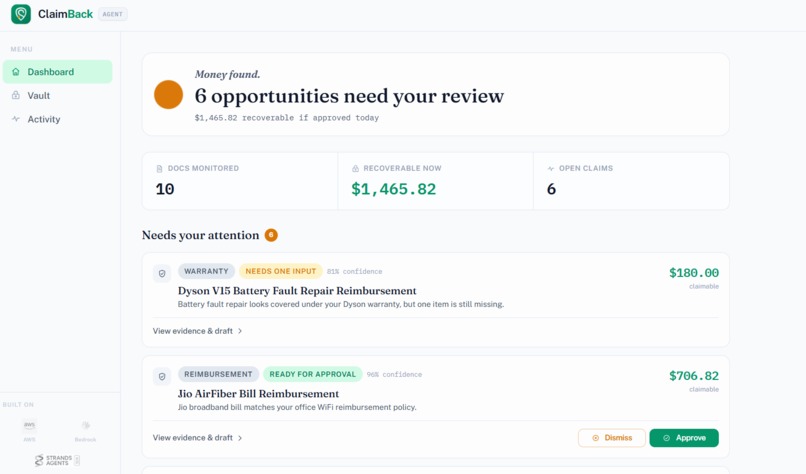Open the Dashboard menu item

tap(58, 72)
